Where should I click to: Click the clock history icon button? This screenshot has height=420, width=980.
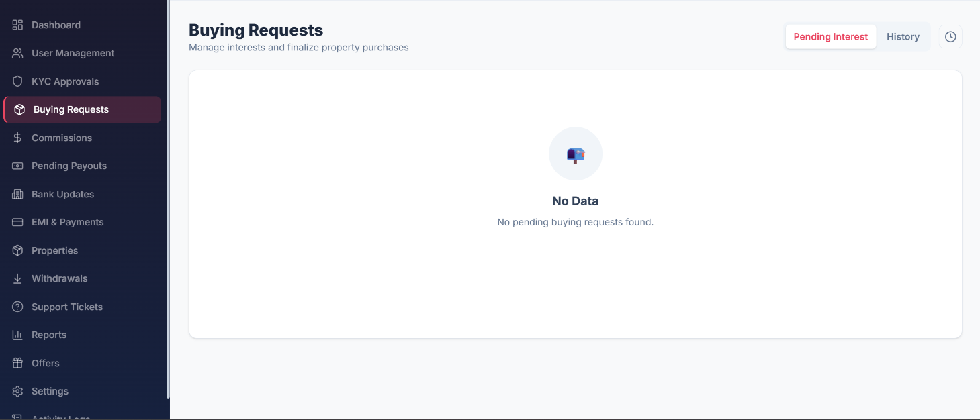click(x=950, y=37)
